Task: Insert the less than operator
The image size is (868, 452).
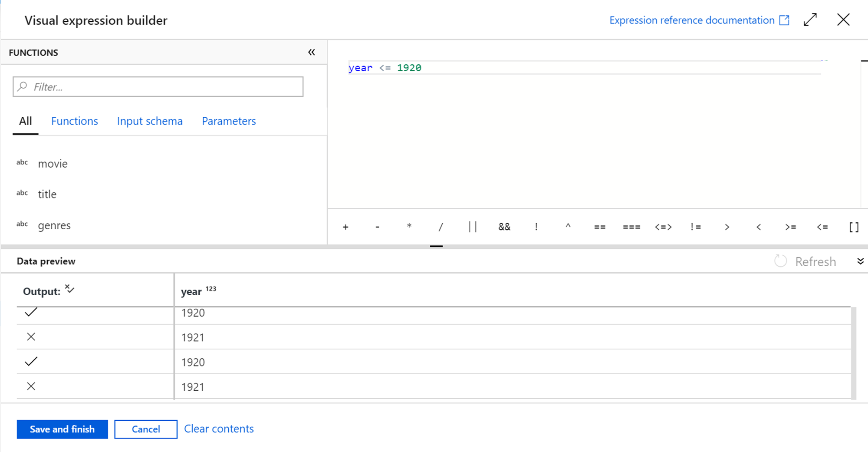Action: click(759, 227)
